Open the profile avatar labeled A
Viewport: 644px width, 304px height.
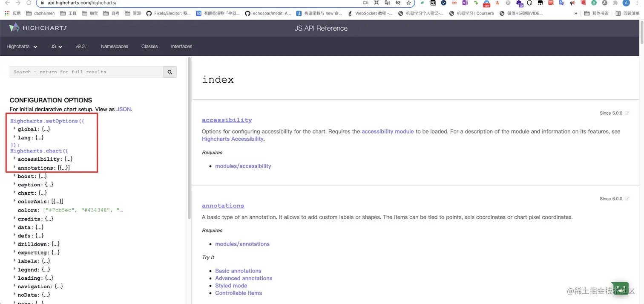[x=626, y=3]
